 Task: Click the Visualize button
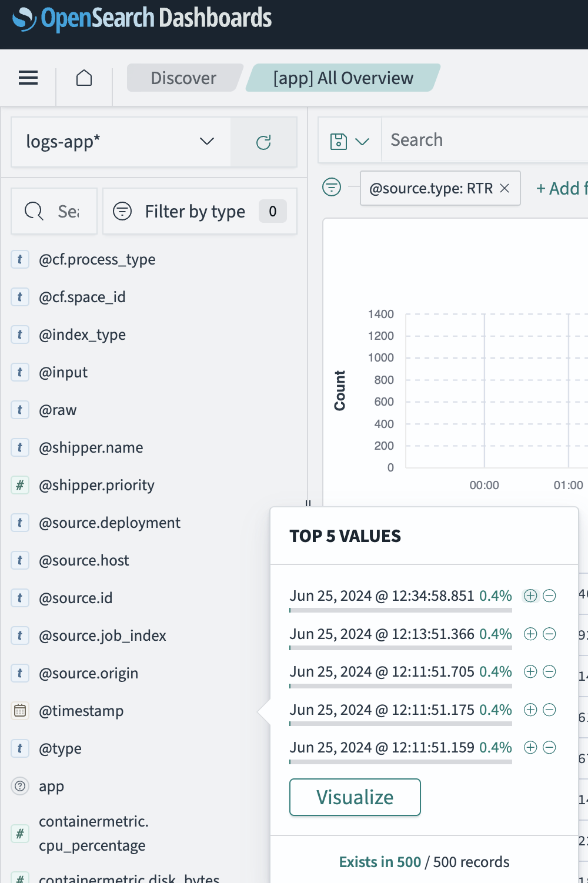pyautogui.click(x=355, y=797)
